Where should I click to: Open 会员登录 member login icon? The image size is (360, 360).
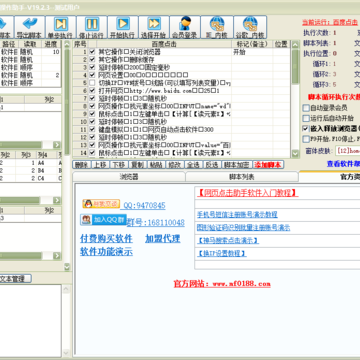[x=185, y=27]
